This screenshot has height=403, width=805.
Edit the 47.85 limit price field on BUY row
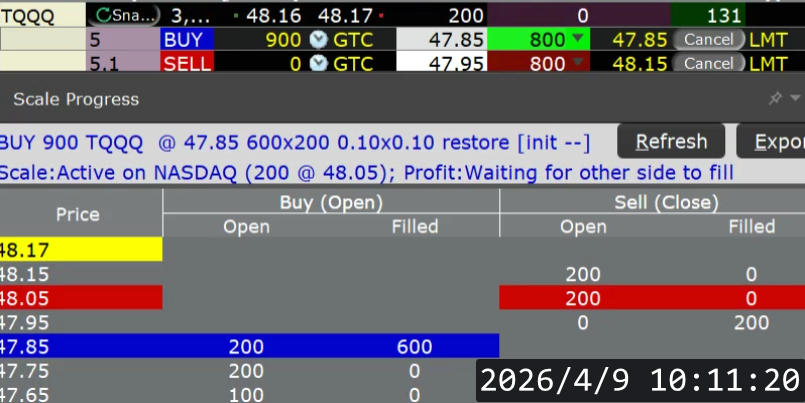click(442, 40)
